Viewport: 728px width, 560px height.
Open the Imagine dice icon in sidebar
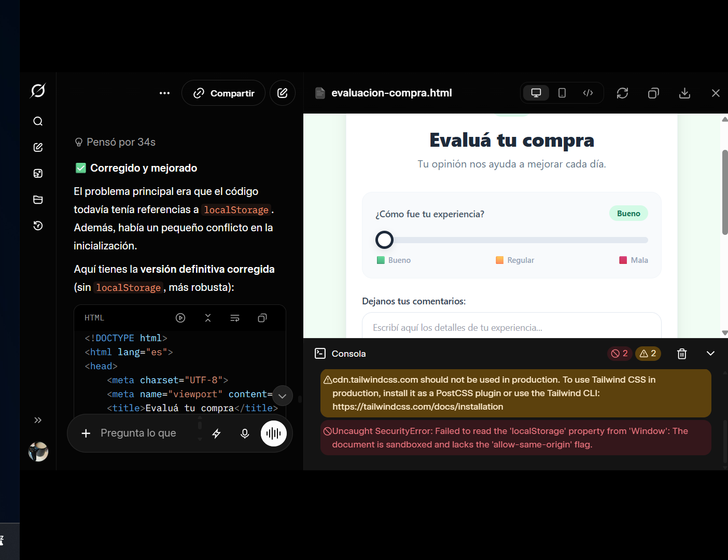click(x=38, y=173)
